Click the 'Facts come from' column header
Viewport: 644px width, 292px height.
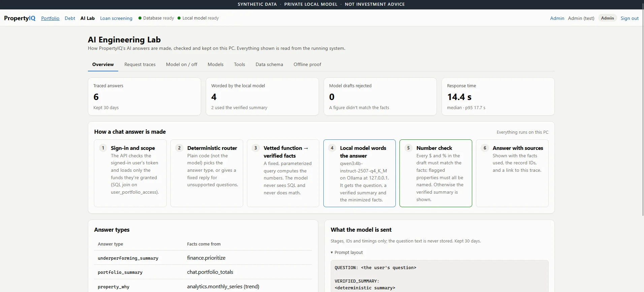(x=204, y=244)
